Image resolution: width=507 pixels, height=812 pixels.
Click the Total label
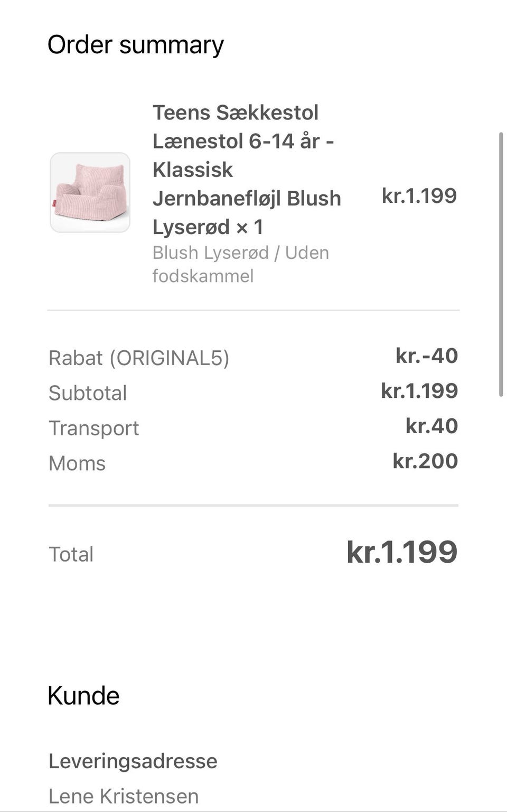71,554
